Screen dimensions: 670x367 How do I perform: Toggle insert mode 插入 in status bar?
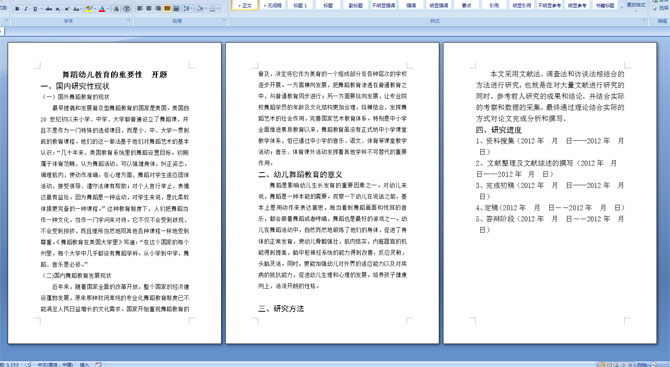[84, 364]
